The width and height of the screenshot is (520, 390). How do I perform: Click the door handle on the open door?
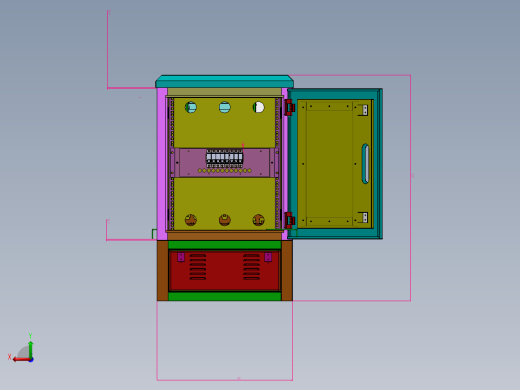pyautogui.click(x=365, y=164)
